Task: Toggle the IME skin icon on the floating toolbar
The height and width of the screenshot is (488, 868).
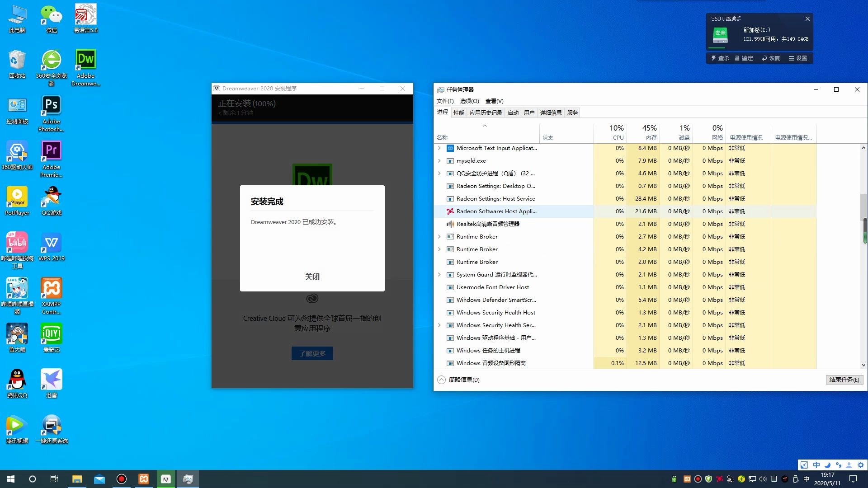Action: 804,465
